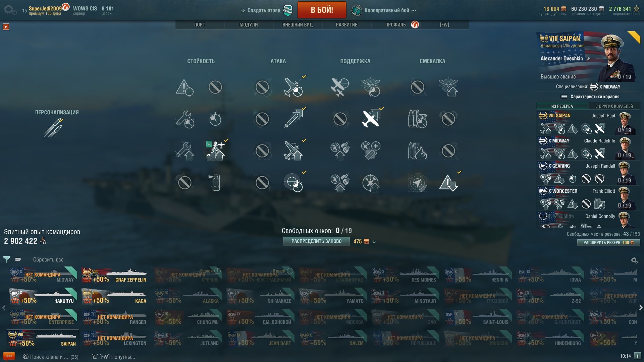Select the warning triangle skill in СМЕКАЛКА bottom row
The image size is (644, 362).
[448, 183]
